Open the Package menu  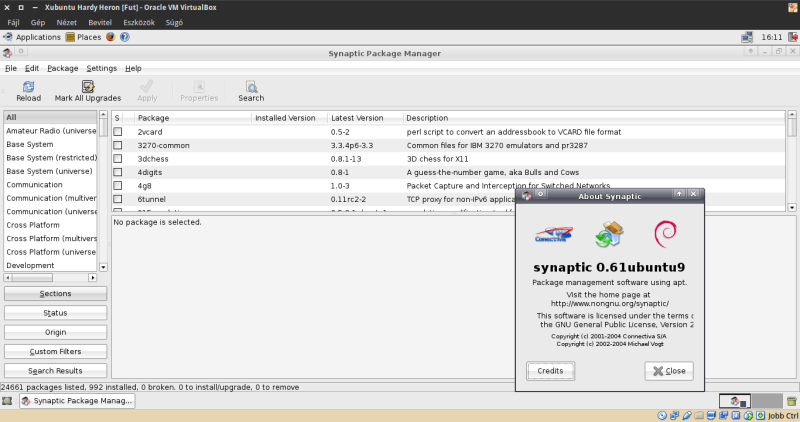[63, 68]
